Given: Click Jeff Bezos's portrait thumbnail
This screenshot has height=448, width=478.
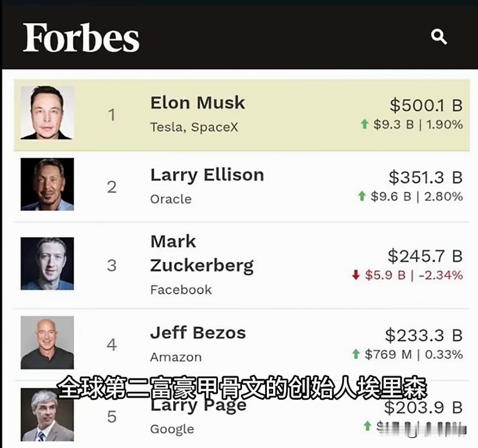Looking at the screenshot, I should click(47, 343).
